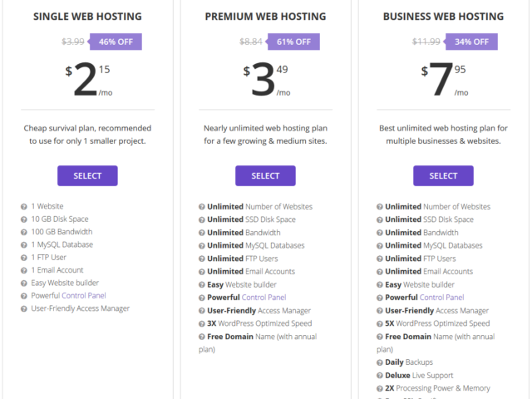The width and height of the screenshot is (532, 399).
Task: Click the help icon beside 1 Website
Action: [24, 207]
